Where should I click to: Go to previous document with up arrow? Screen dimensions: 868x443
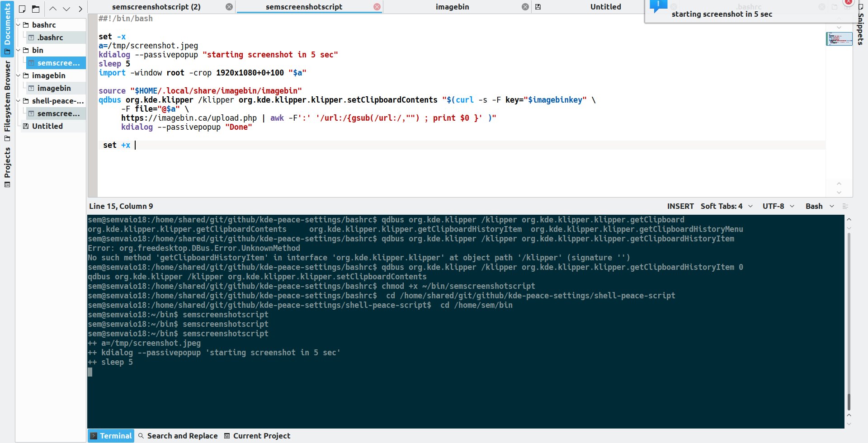tap(53, 9)
